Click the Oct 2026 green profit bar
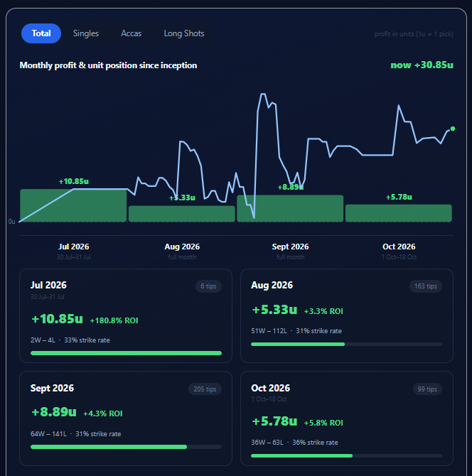The height and width of the screenshot is (476, 472). 399,213
